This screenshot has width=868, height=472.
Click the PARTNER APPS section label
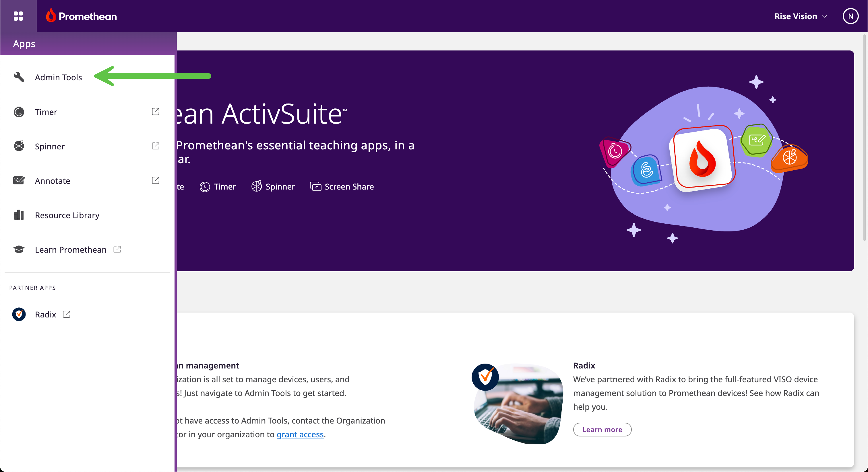[x=32, y=288]
